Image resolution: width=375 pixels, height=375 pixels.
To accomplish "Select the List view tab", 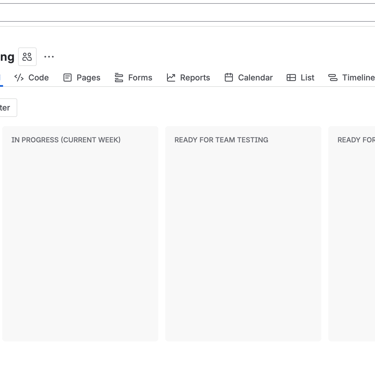I will (300, 78).
